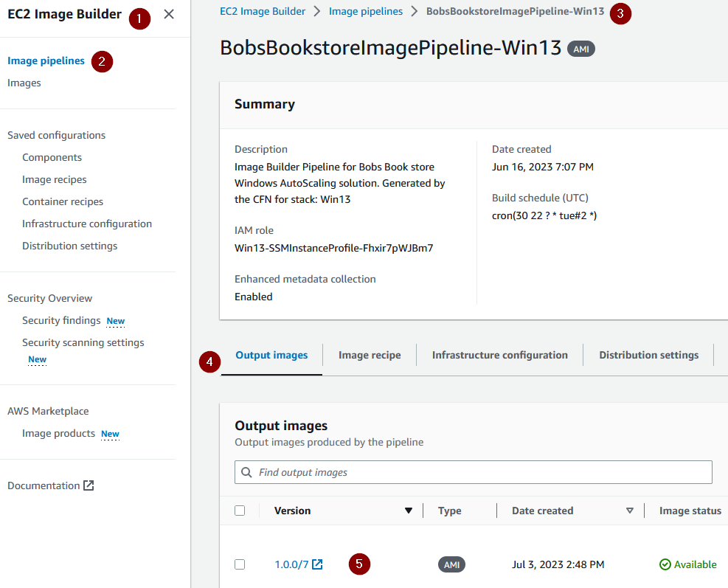Click the AMI badge next to the pipeline title
728x588 pixels.
[580, 49]
